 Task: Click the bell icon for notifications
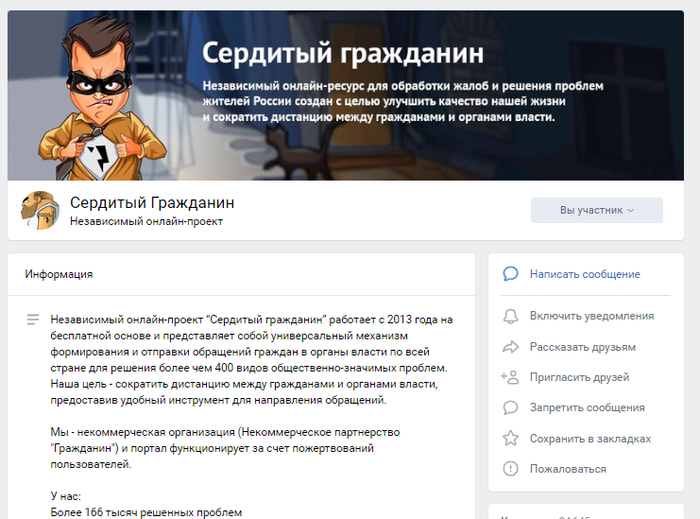(x=510, y=316)
